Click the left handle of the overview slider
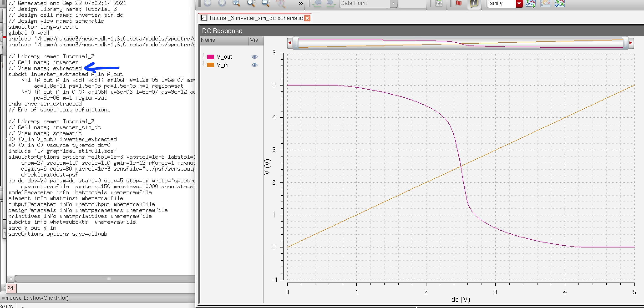The image size is (644, 308). tap(296, 43)
